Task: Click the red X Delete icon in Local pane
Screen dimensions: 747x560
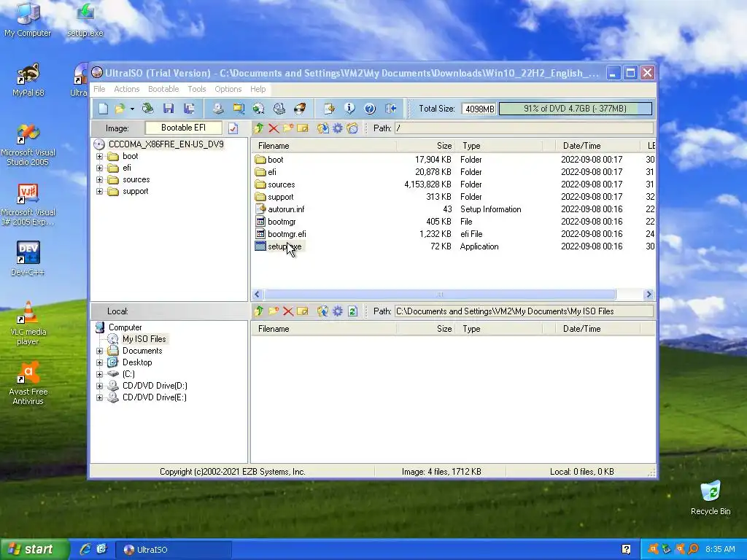Action: [x=287, y=311]
